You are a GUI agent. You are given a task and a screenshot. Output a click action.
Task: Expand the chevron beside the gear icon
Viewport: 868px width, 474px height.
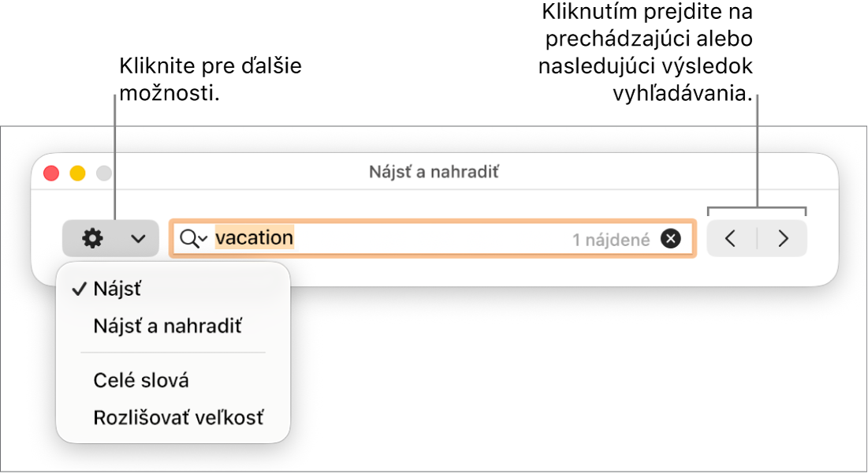[139, 239]
